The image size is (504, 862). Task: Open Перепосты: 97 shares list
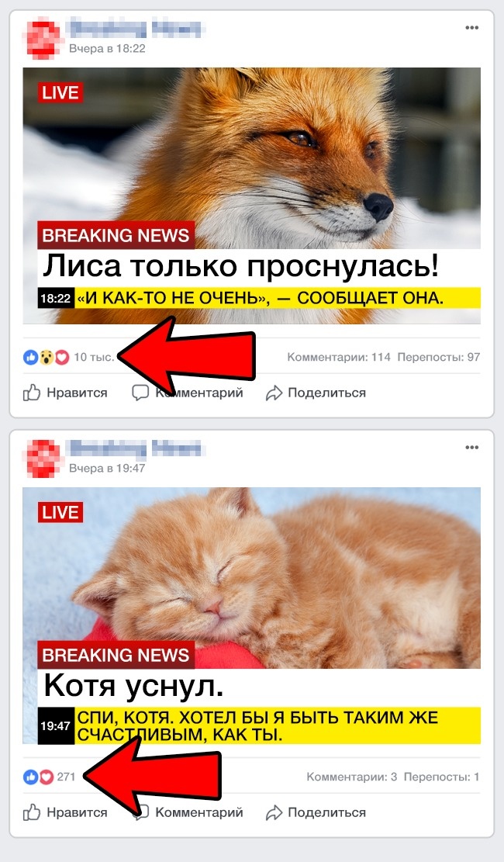tap(439, 358)
